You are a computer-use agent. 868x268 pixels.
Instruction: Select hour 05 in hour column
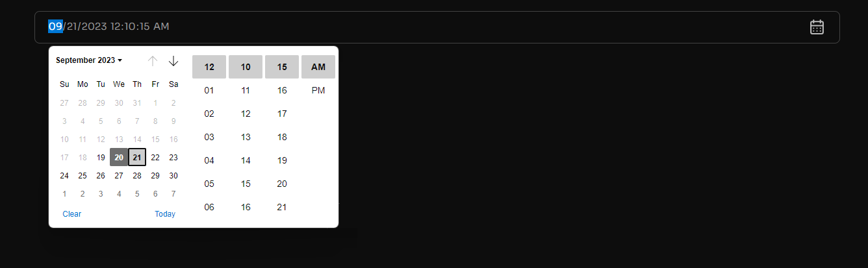209,184
